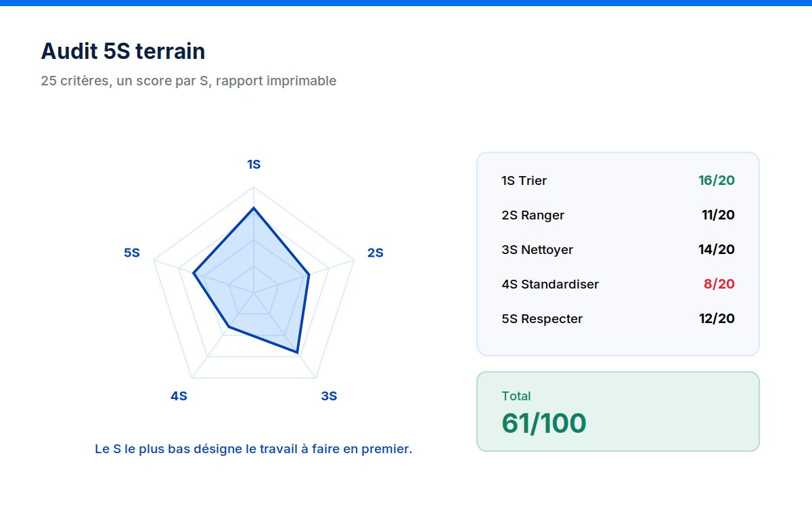Image resolution: width=812 pixels, height=508 pixels.
Task: Click the Audit 5S terrain heading
Action: click(x=123, y=51)
